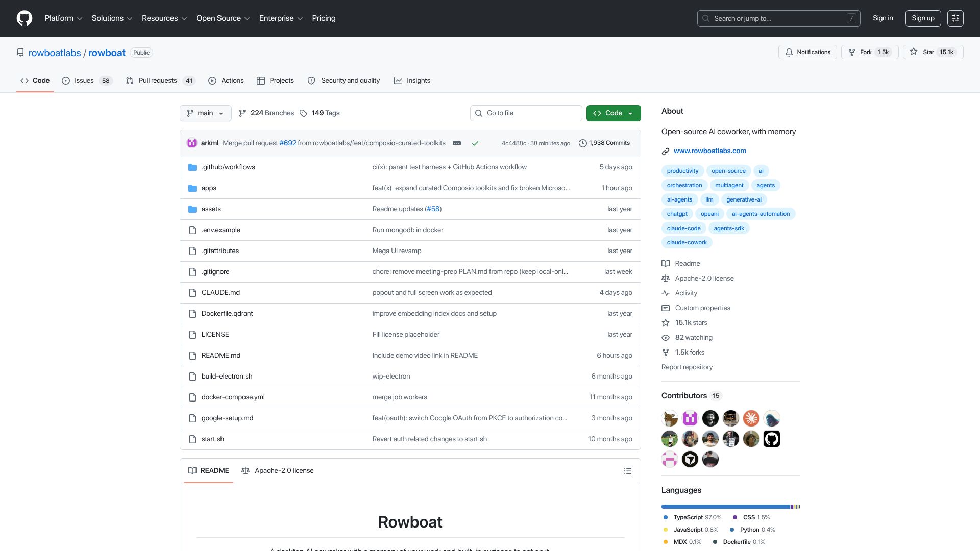The width and height of the screenshot is (980, 551).
Task: Open the main branch dropdown
Action: coord(206,113)
